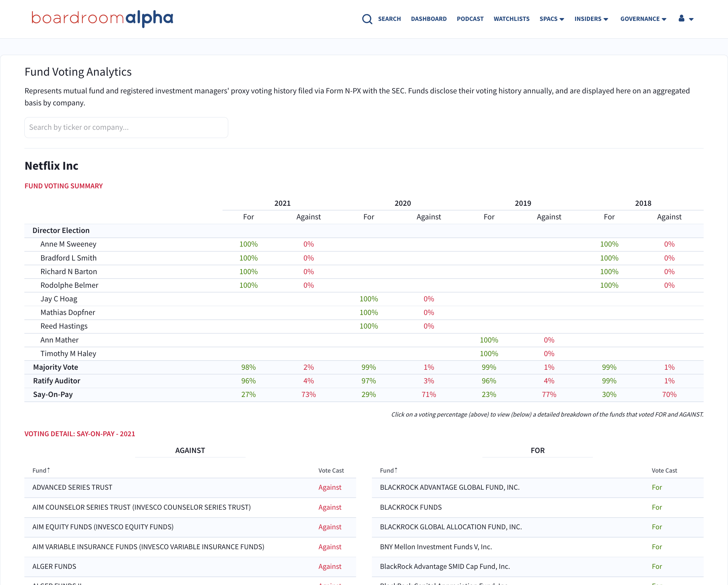
Task: Open the user account icon menu
Action: pos(681,18)
